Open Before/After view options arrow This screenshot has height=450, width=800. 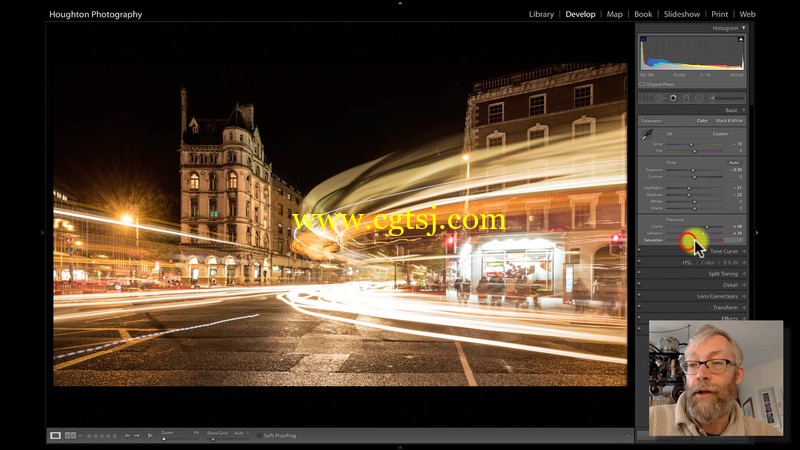80,436
